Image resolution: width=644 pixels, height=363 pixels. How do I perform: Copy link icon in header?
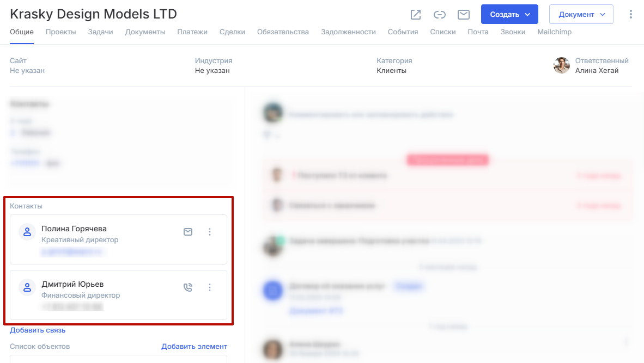click(x=440, y=15)
